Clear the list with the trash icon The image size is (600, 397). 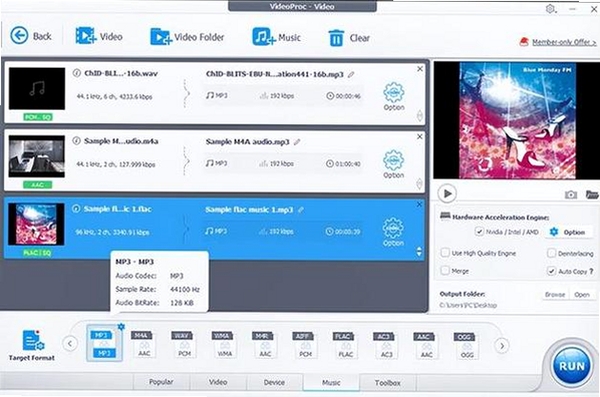click(x=349, y=38)
